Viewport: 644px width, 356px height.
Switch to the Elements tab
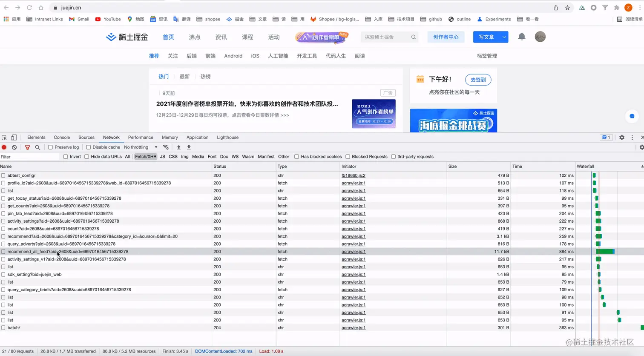pyautogui.click(x=36, y=138)
